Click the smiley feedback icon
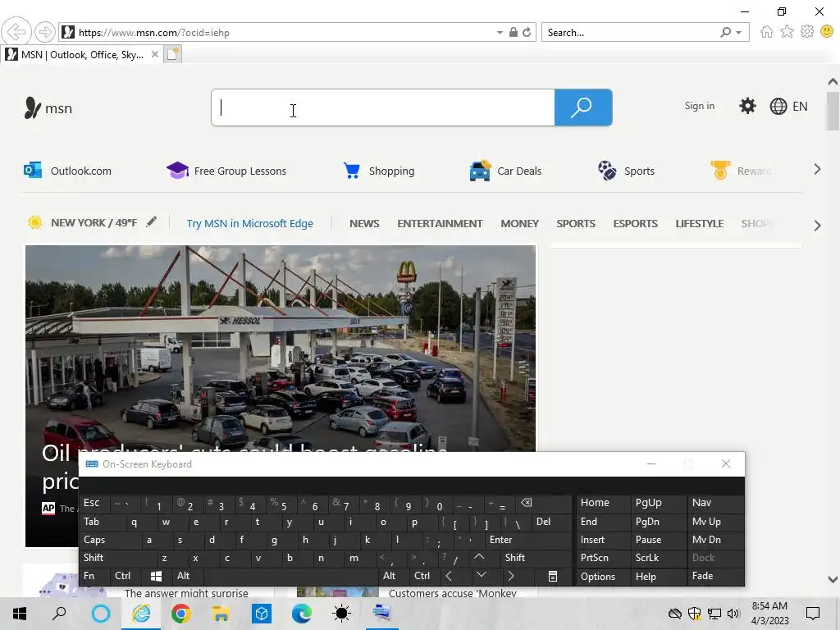This screenshot has width=840, height=630. (x=827, y=32)
